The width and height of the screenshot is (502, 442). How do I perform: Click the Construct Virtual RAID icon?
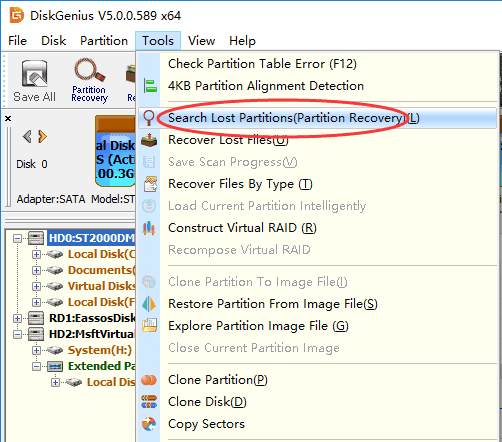click(149, 228)
